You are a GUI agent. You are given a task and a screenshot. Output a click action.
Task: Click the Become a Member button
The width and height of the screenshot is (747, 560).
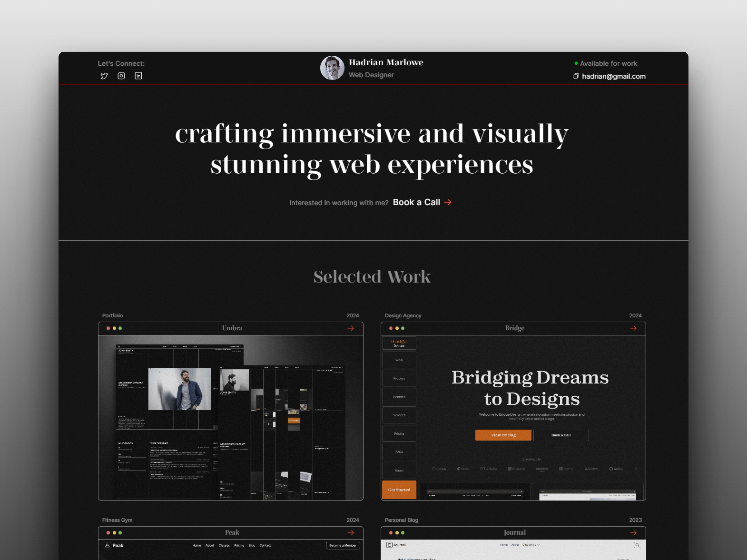tap(342, 545)
